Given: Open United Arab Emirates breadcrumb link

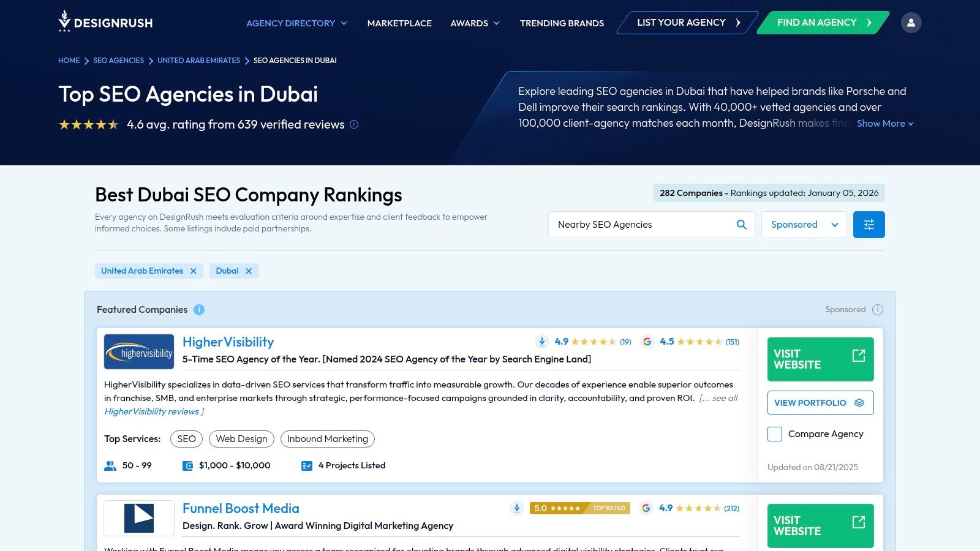Looking at the screenshot, I should 198,61.
